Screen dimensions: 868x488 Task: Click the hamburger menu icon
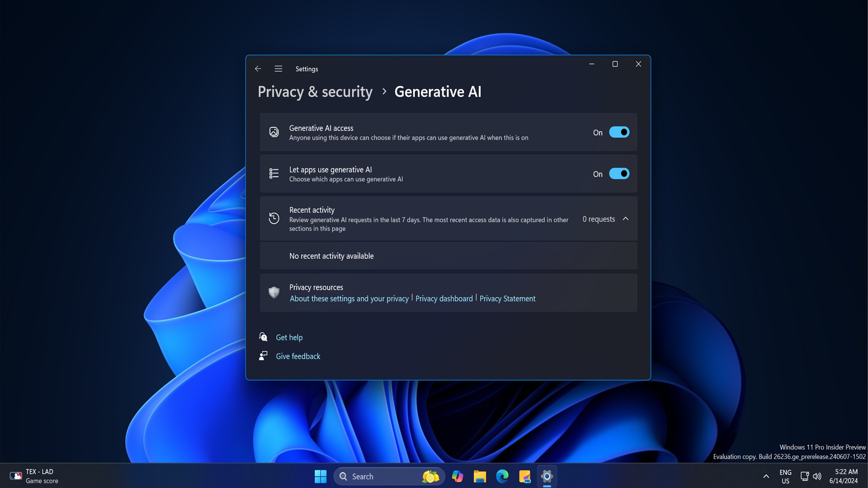pyautogui.click(x=278, y=69)
